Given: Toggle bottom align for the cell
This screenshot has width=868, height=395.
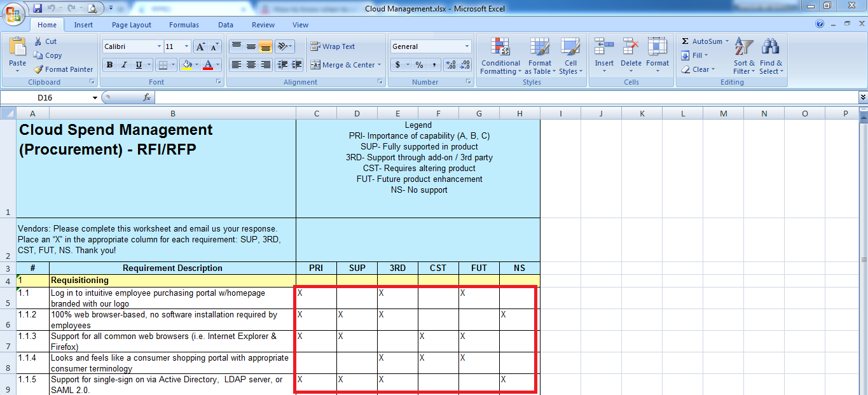Looking at the screenshot, I should pyautogui.click(x=266, y=46).
